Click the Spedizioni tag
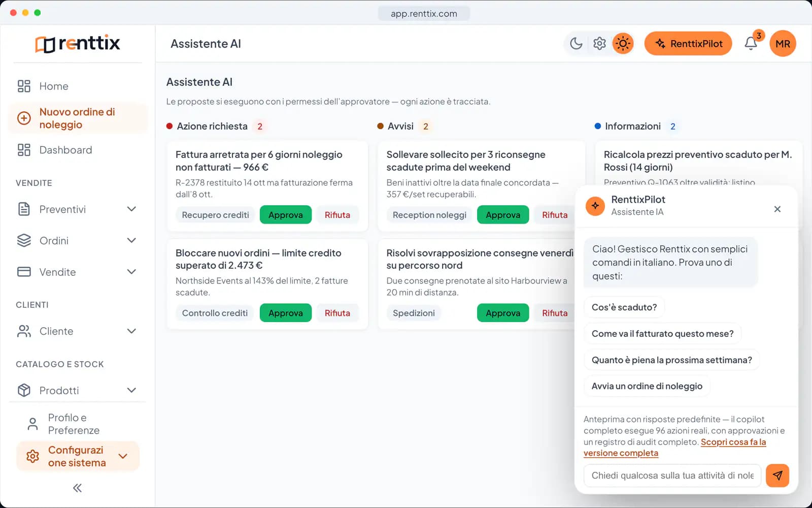 tap(414, 313)
